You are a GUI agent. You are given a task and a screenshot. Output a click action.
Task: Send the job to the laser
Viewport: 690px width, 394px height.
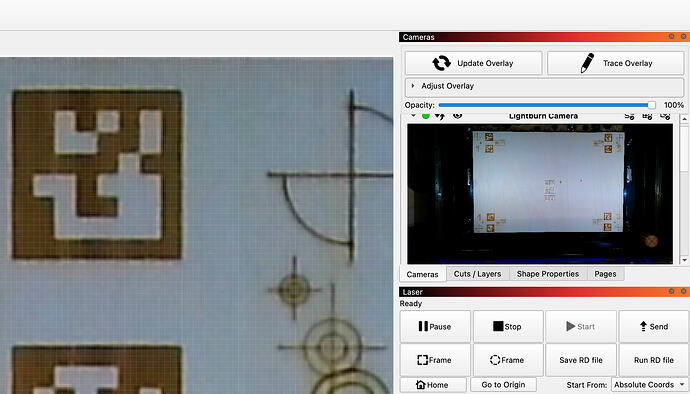click(x=654, y=326)
